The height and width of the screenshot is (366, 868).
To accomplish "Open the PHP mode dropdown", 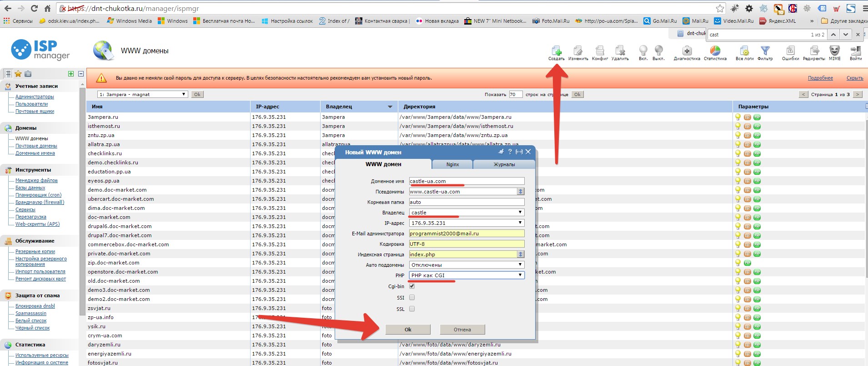I will [x=467, y=275].
